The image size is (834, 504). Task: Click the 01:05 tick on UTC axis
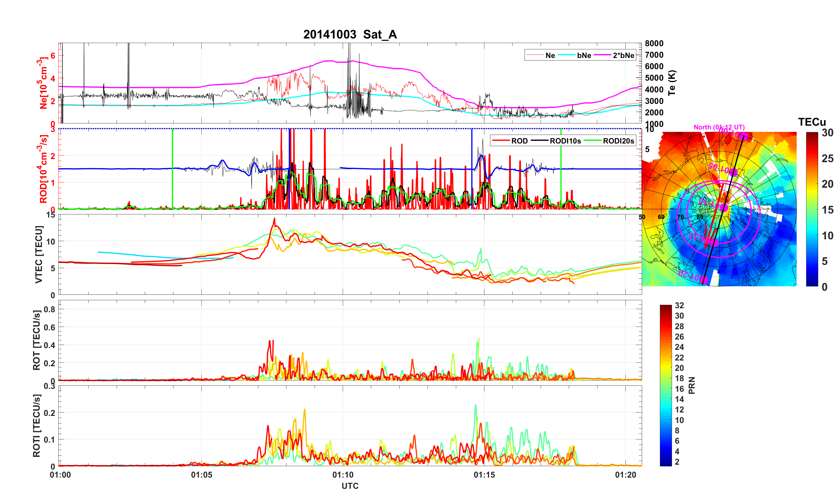(x=201, y=475)
